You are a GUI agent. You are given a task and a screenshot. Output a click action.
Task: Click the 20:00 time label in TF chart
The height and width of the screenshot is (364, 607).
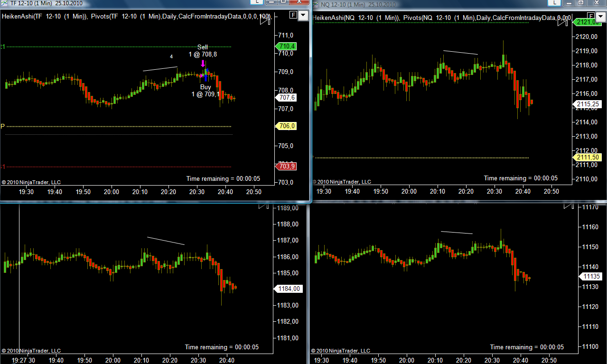click(112, 192)
